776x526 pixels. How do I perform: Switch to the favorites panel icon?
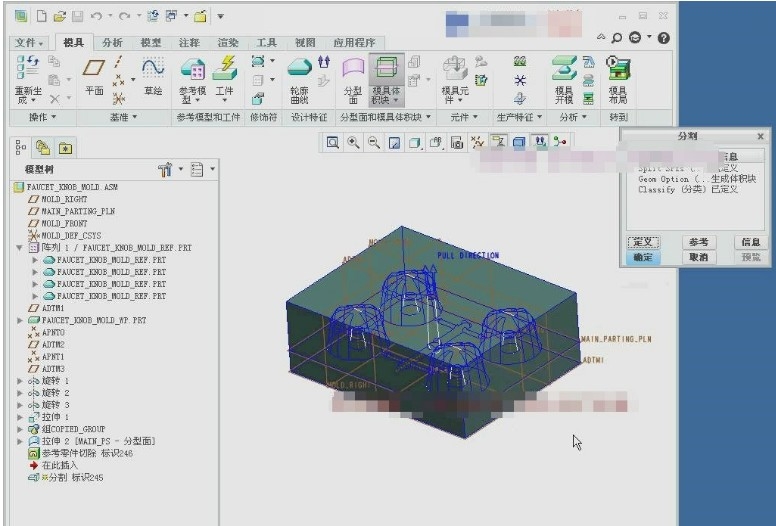click(x=65, y=147)
